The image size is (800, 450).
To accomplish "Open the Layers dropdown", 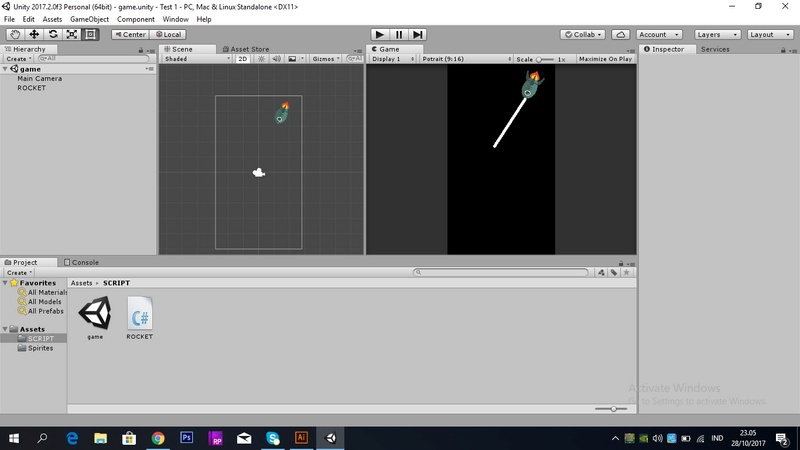I will 717,34.
